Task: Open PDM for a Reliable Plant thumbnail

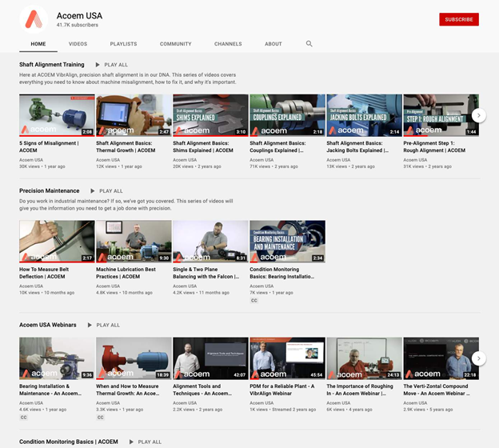Action: click(x=287, y=358)
